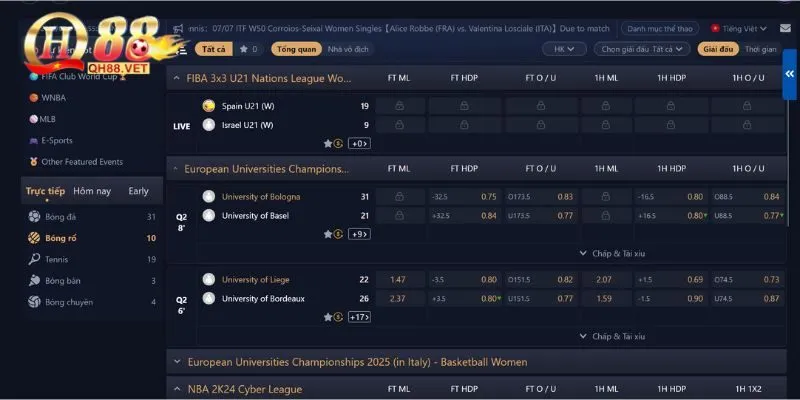Switch to the Hôm nay tab

tap(91, 191)
